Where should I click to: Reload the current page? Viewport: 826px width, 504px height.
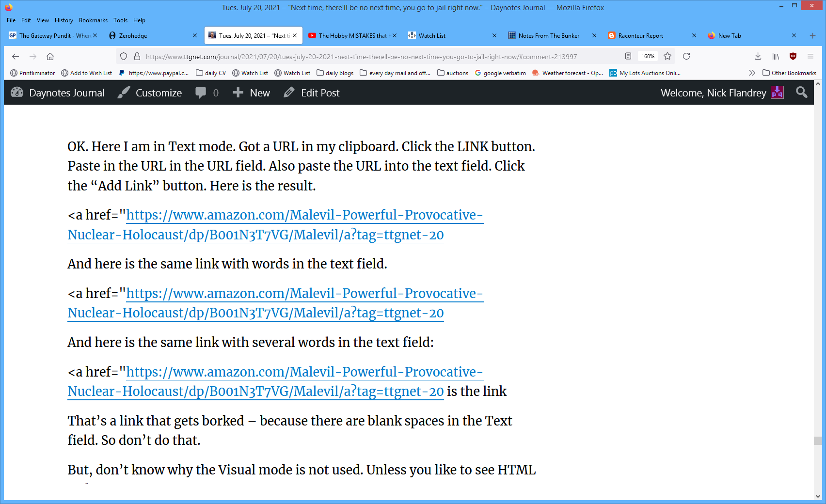[x=686, y=56]
